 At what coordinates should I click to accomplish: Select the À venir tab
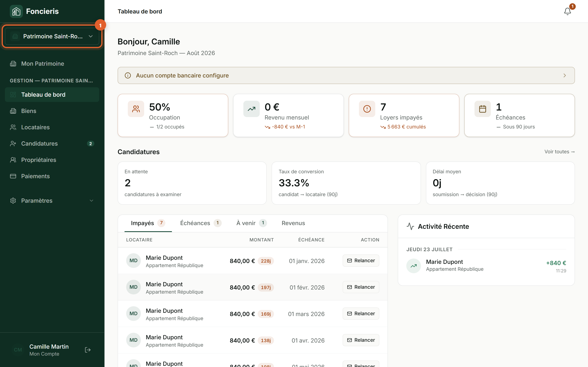(x=251, y=223)
